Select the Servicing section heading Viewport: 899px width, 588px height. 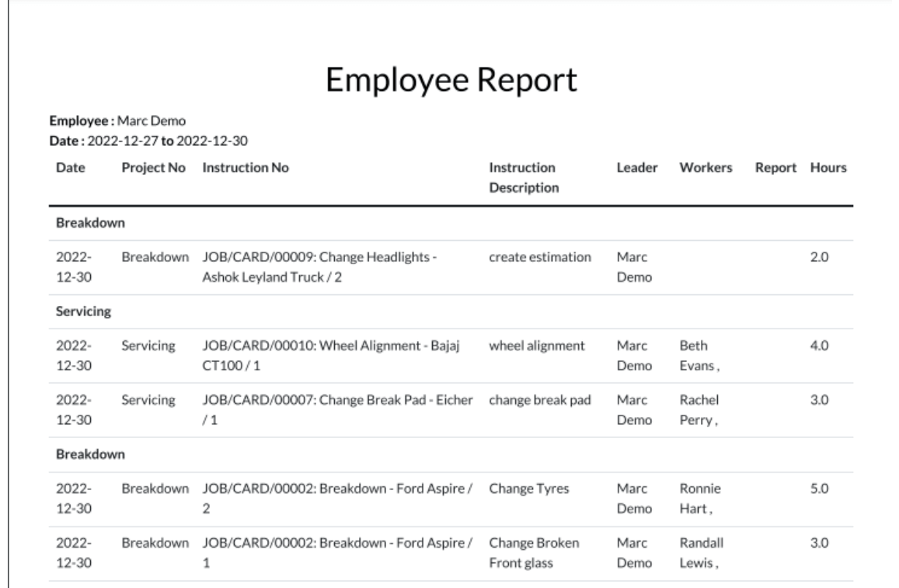[x=83, y=311]
